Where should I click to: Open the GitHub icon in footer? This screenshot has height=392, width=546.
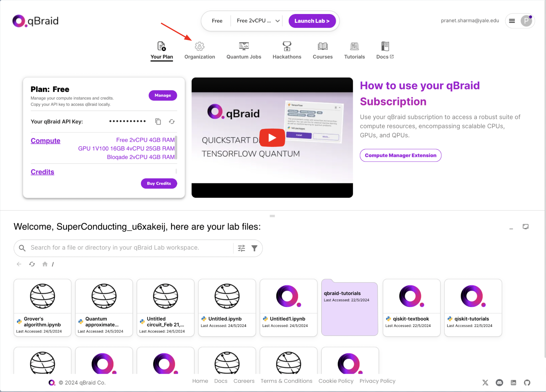(x=527, y=383)
